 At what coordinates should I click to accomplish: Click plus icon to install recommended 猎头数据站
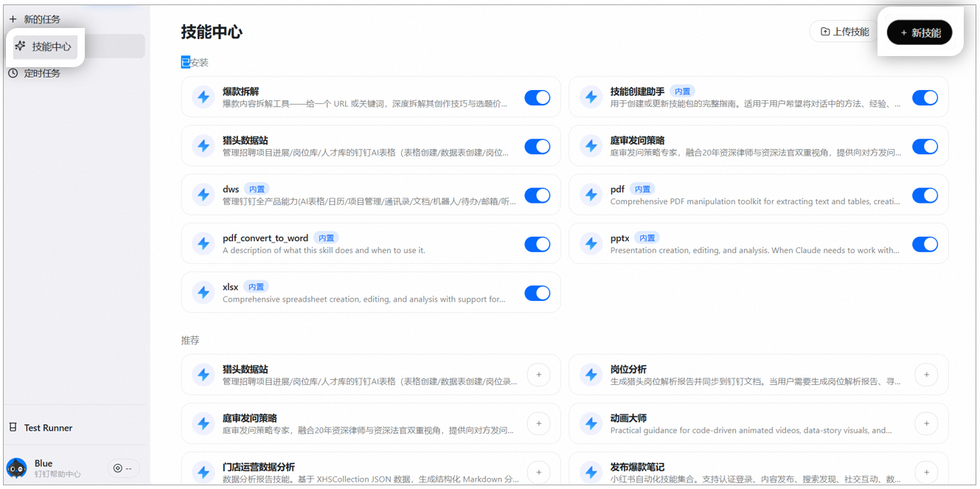pos(538,375)
